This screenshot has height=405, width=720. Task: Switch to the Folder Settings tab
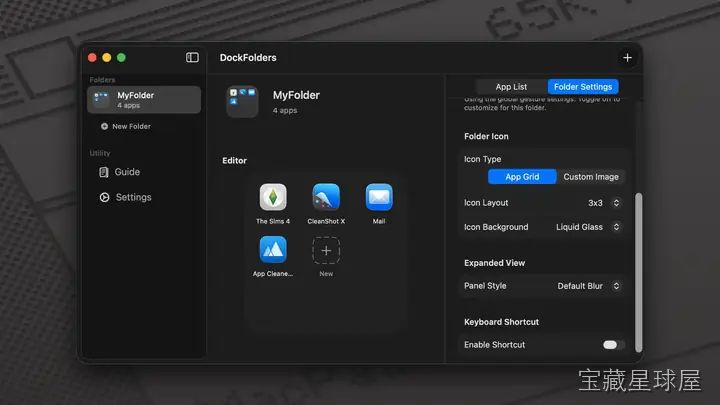pos(583,87)
